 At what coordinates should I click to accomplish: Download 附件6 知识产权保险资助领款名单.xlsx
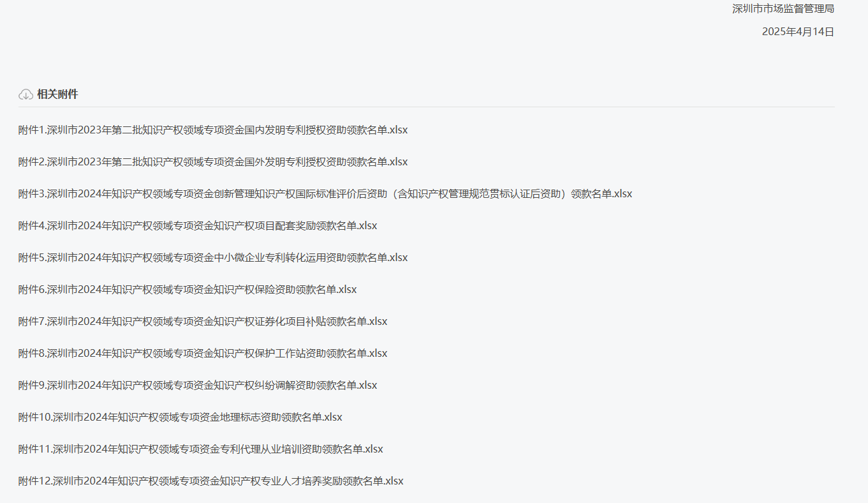coord(188,290)
